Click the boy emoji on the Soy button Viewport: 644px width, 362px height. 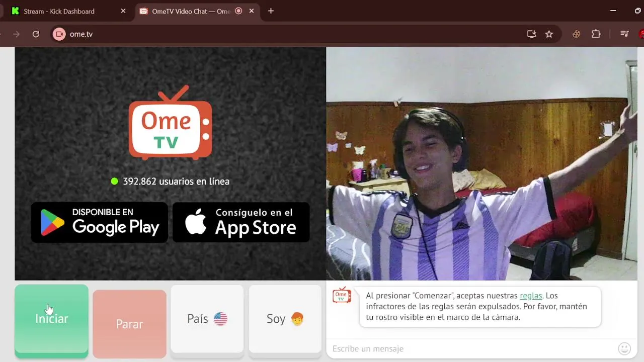[297, 319]
